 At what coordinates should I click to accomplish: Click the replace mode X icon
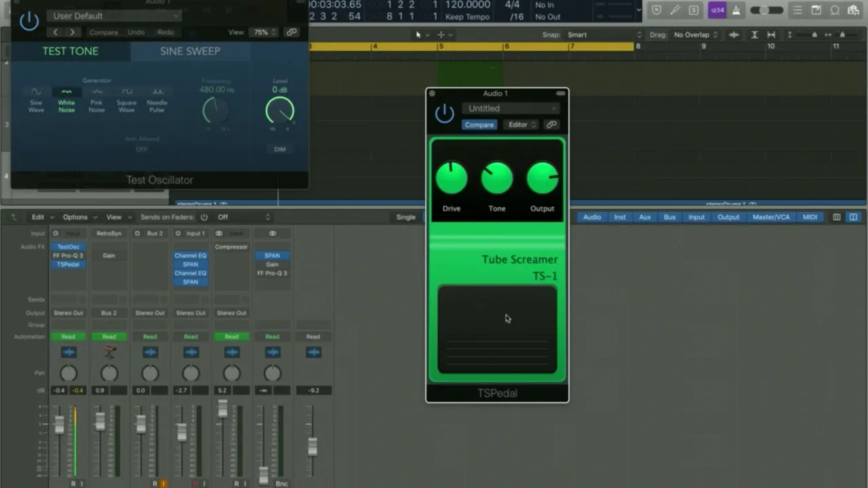pyautogui.click(x=656, y=10)
